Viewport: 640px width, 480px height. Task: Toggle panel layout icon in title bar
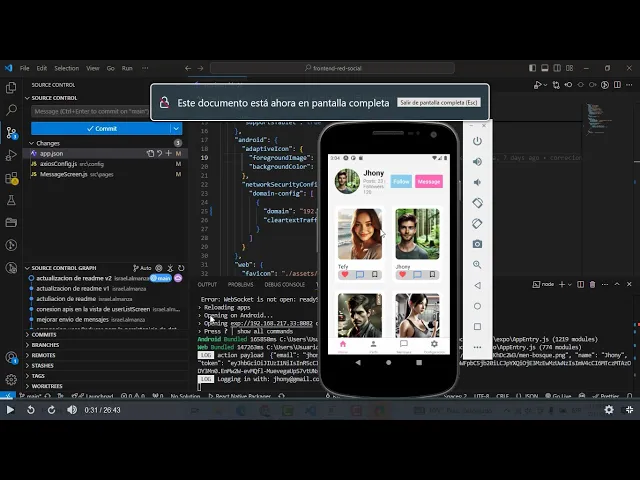tap(544, 68)
